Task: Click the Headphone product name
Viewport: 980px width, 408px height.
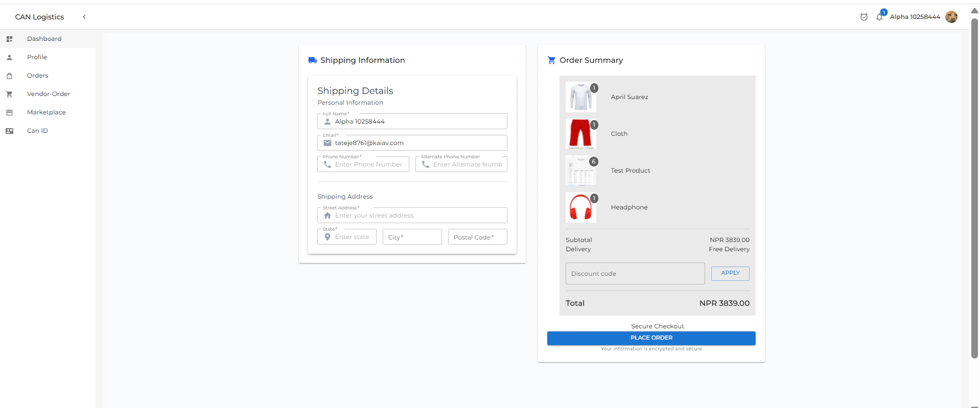Action: tap(629, 207)
